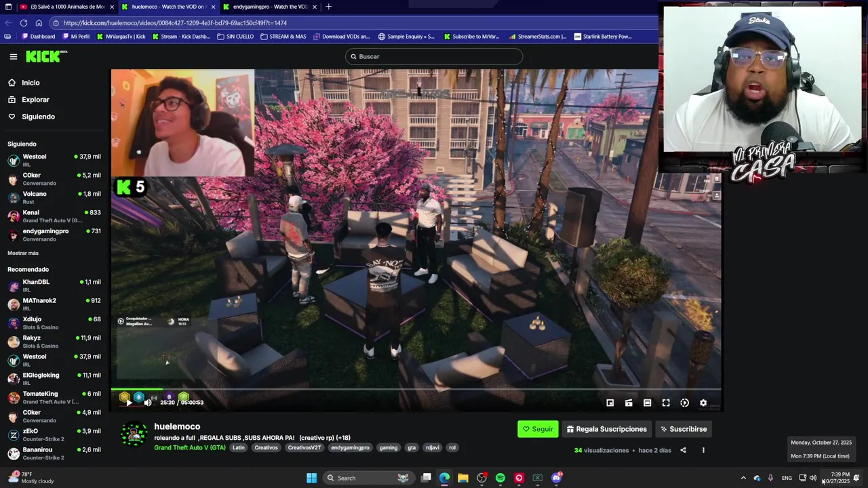Select the rdjavi tag
Screen dimensions: 868x488
pos(432,447)
